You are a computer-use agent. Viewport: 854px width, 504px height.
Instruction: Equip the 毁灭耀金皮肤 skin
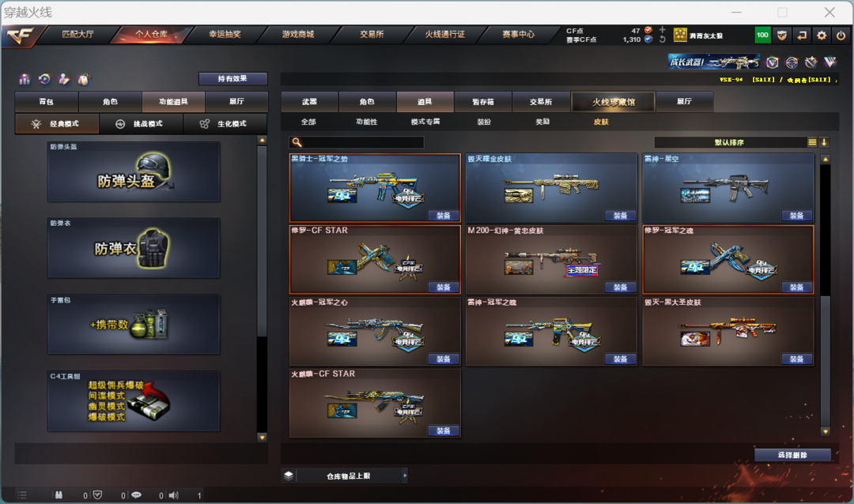[x=621, y=216]
